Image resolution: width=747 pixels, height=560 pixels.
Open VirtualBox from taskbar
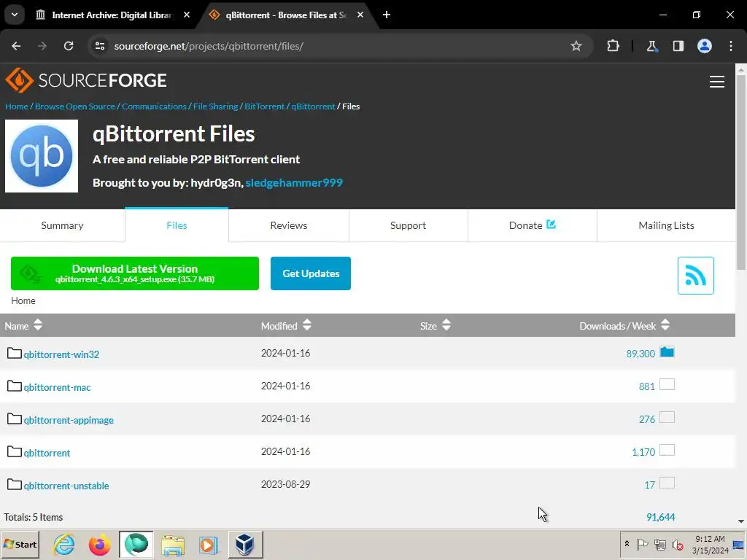click(245, 544)
